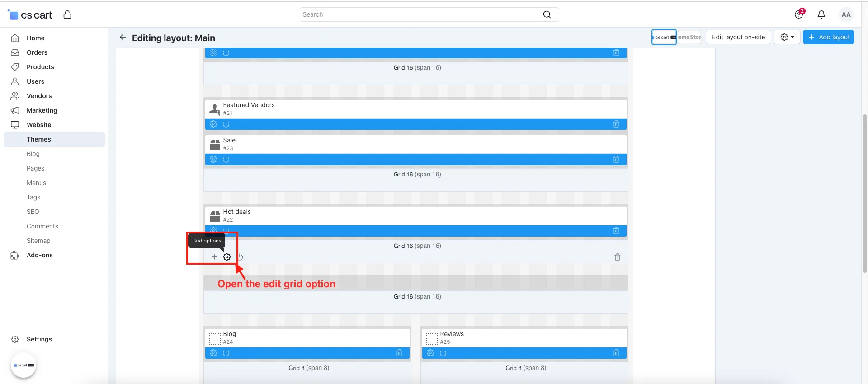Click trash icon of Reviews block
Viewport: 868px width, 384px height.
pyautogui.click(x=616, y=353)
